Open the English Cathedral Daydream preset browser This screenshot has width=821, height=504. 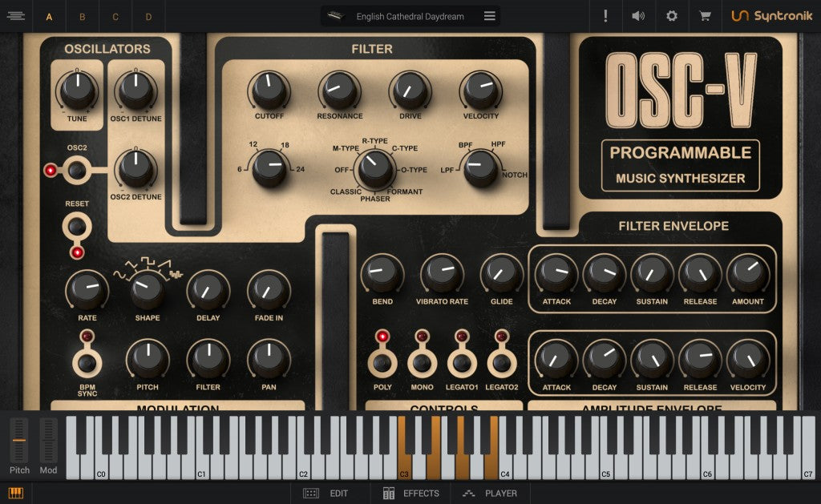(x=409, y=15)
